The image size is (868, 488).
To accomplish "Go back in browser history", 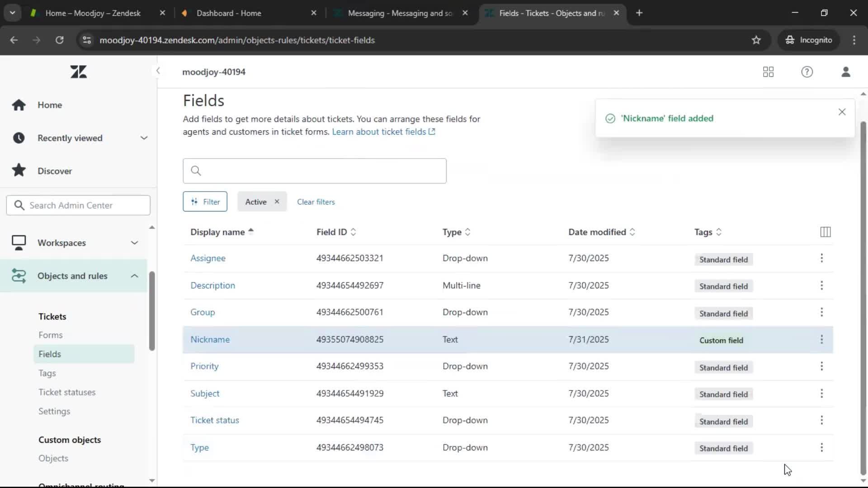I will click(14, 40).
